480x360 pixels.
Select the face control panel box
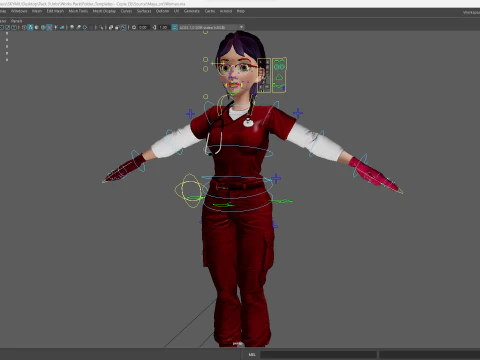(x=264, y=75)
